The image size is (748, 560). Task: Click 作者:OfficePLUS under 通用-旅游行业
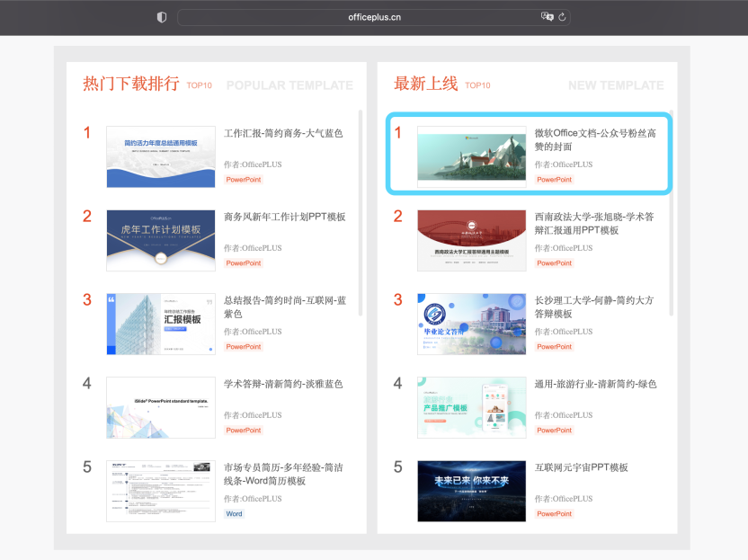(564, 415)
